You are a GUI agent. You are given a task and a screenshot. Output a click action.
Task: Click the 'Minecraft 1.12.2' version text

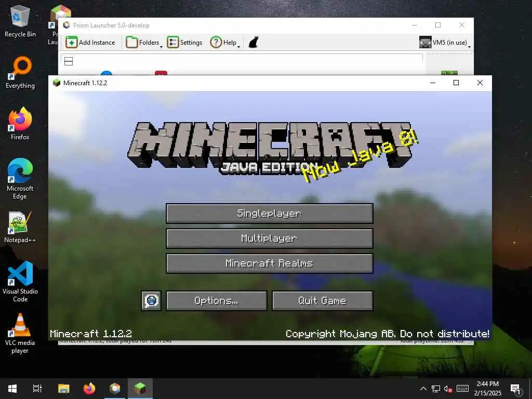click(91, 334)
